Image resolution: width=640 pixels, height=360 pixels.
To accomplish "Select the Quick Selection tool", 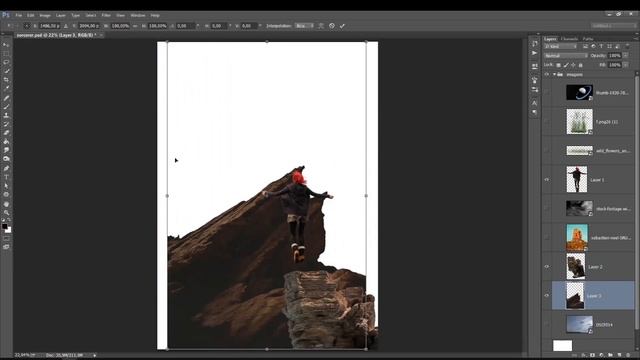I will coord(6,71).
